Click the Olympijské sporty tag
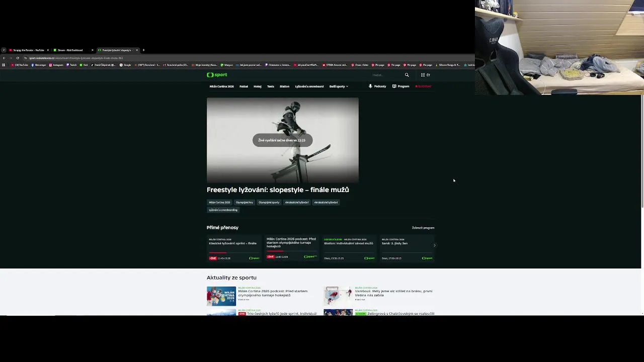Screen dimensions: 644x362 coord(269,202)
